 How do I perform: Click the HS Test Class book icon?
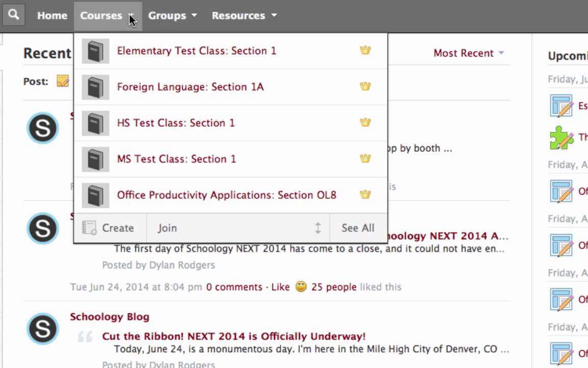(95, 123)
